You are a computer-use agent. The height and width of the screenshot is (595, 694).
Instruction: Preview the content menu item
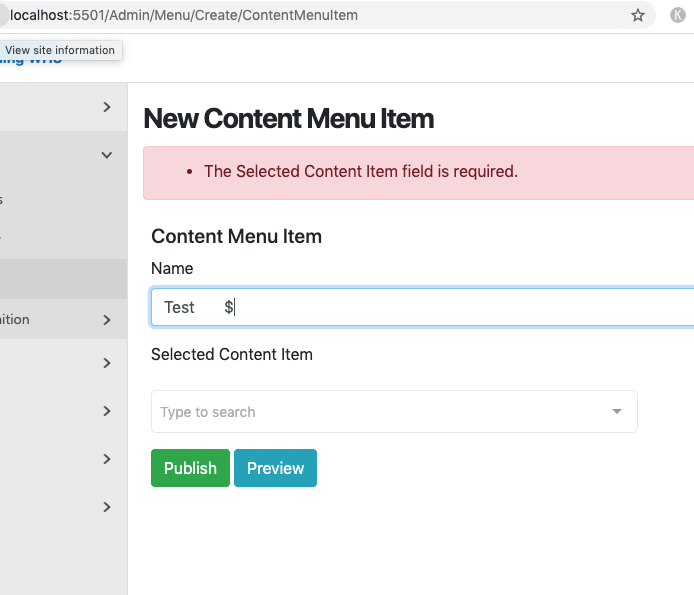(275, 468)
